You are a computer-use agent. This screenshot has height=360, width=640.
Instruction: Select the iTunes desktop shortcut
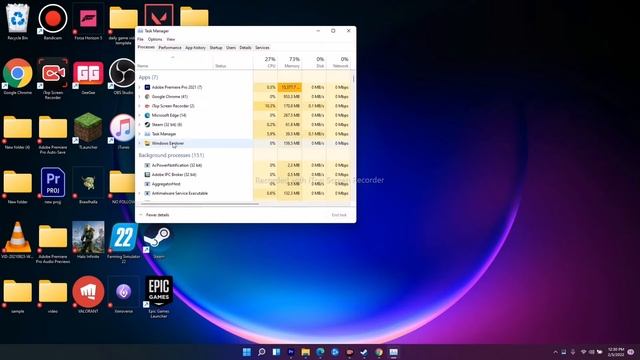[x=123, y=131]
